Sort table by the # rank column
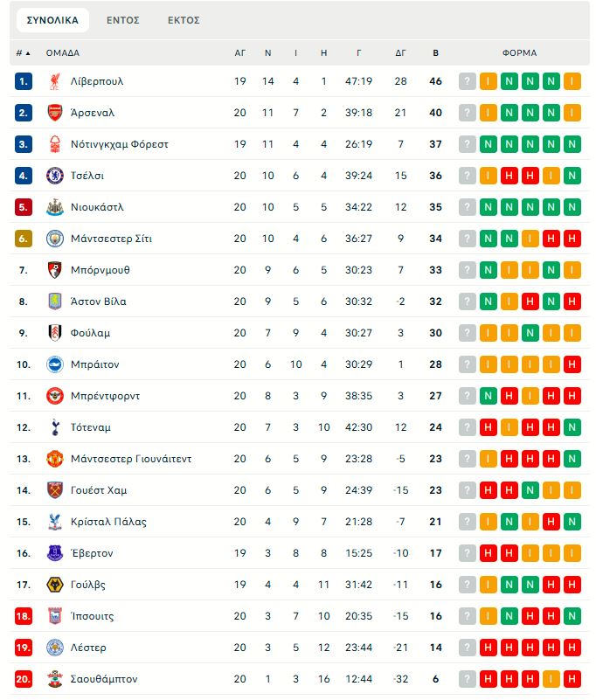The width and height of the screenshot is (596, 700). (x=23, y=53)
